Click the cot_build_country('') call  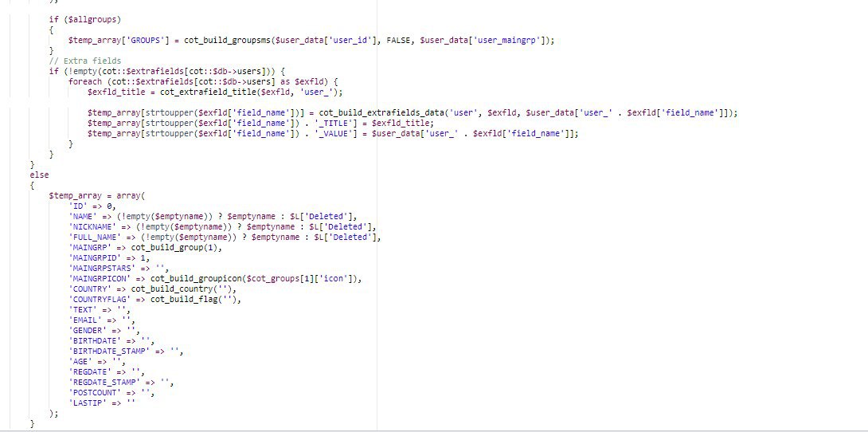pyautogui.click(x=183, y=289)
